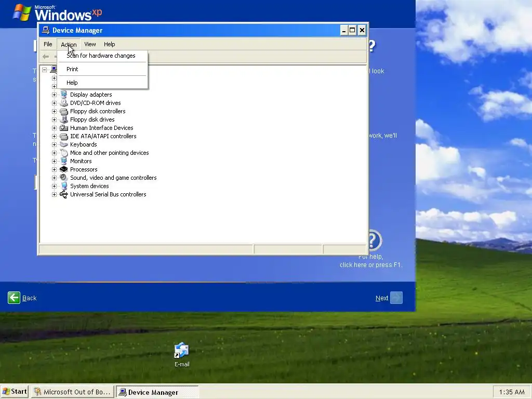The image size is (532, 399).
Task: Expand DVD/CD-ROM drives node
Action: (54, 103)
